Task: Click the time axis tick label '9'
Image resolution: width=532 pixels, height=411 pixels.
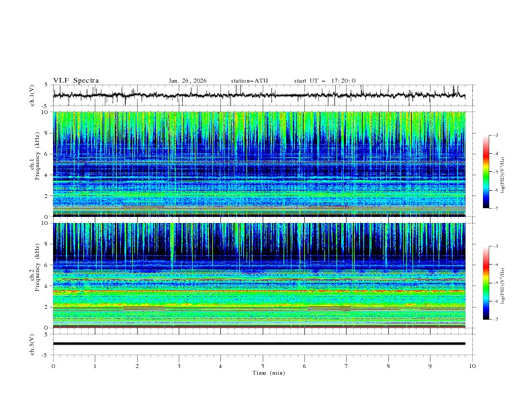Action: click(x=430, y=366)
